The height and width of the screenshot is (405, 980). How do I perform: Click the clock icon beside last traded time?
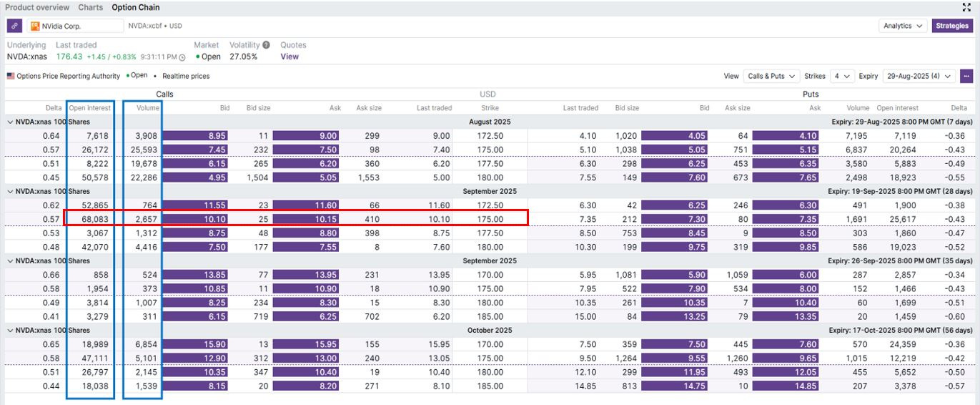(182, 57)
